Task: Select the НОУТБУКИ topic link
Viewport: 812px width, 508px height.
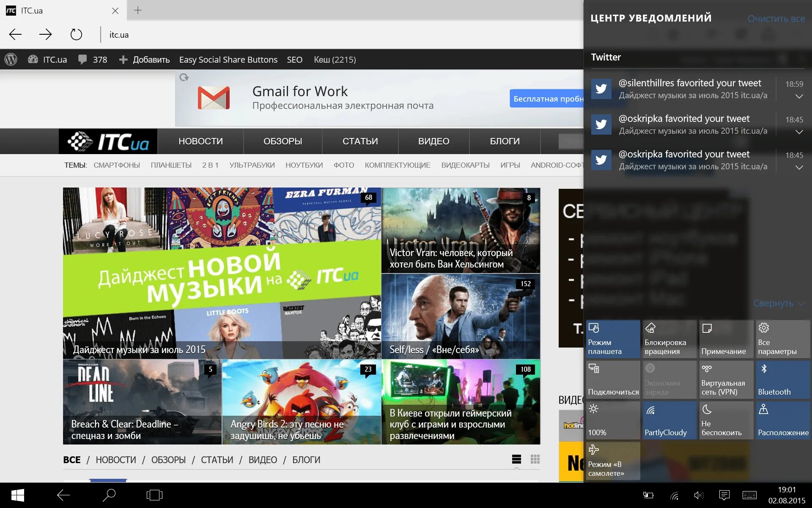Action: tap(304, 165)
